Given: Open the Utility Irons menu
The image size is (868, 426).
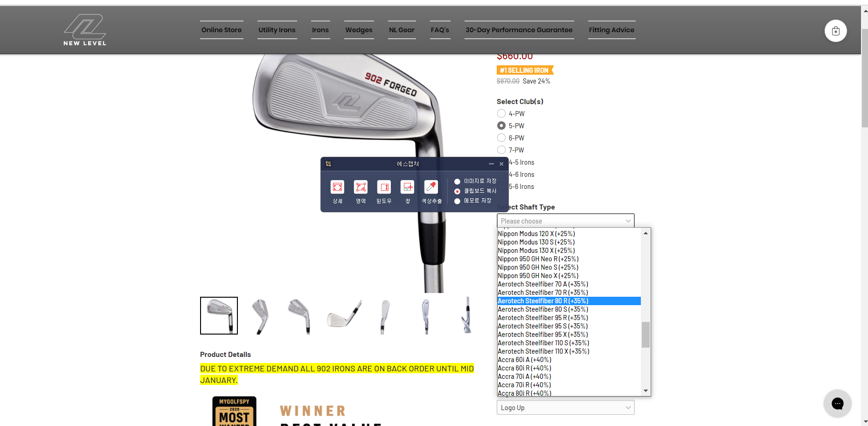Looking at the screenshot, I should click(x=277, y=30).
